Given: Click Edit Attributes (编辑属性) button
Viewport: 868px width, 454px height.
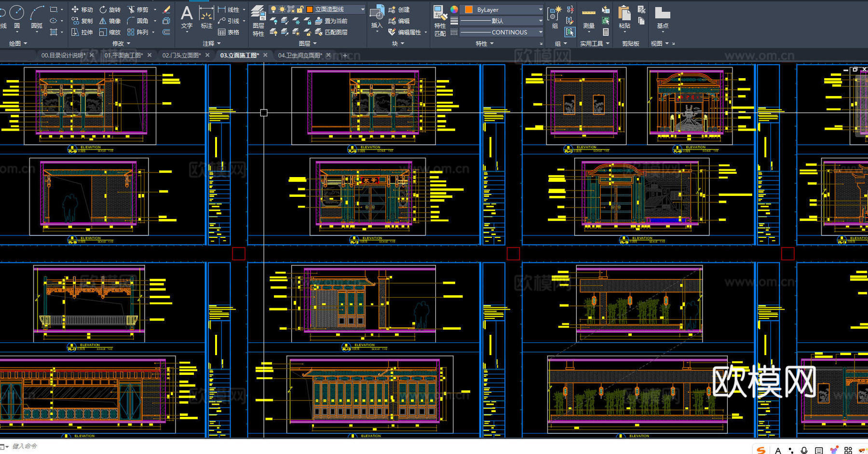Looking at the screenshot, I should click(405, 32).
